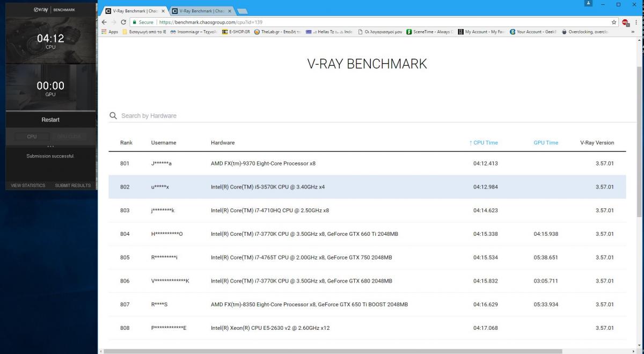Click the horizontal scrollbar at page bottom
This screenshot has height=354, width=644.
point(333,351)
